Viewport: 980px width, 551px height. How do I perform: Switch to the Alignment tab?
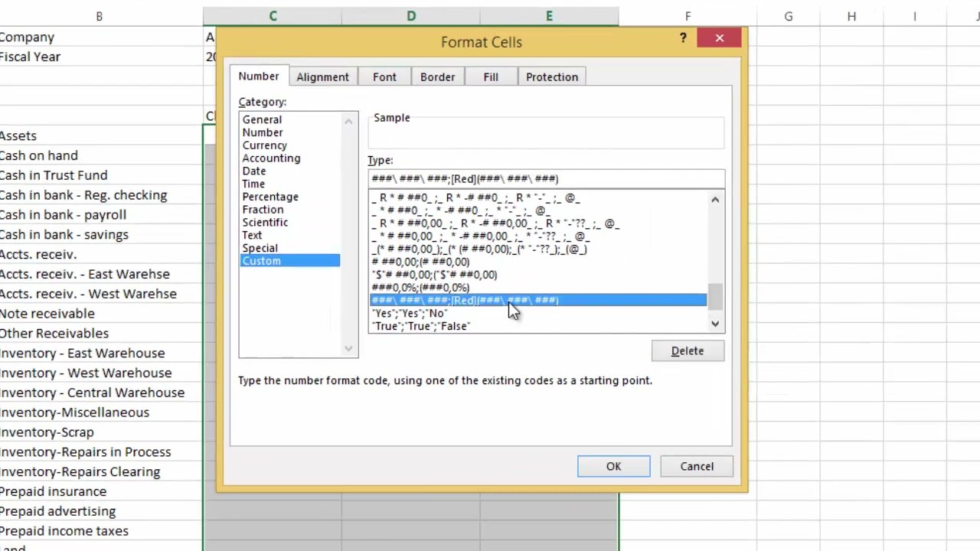322,77
